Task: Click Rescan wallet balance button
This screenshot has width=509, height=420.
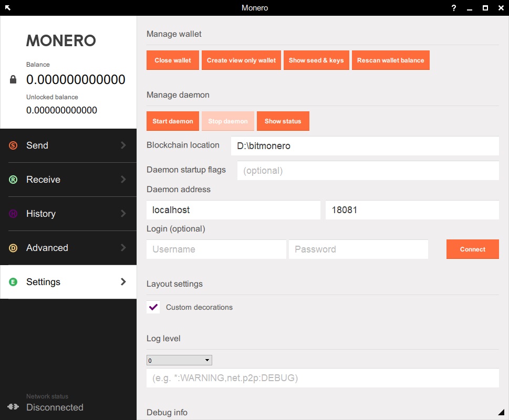Action: [x=390, y=60]
